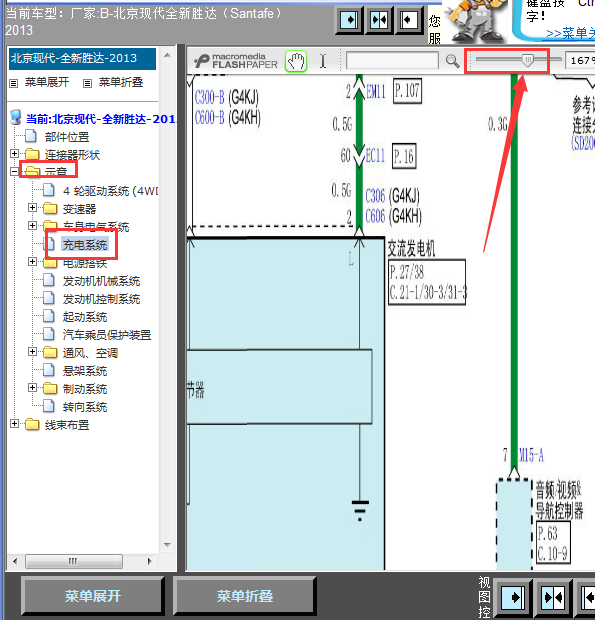
Task: Click the EC11 connector label in diagram
Action: (375, 155)
